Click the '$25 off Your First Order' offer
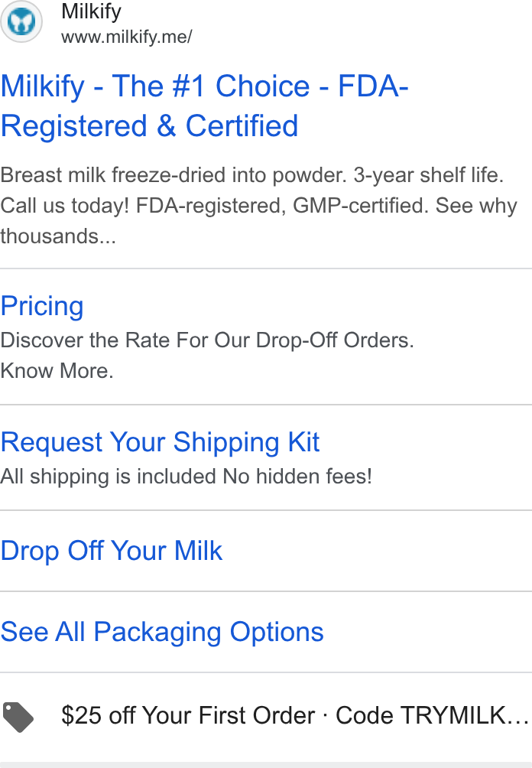The height and width of the screenshot is (768, 532). pyautogui.click(x=188, y=715)
